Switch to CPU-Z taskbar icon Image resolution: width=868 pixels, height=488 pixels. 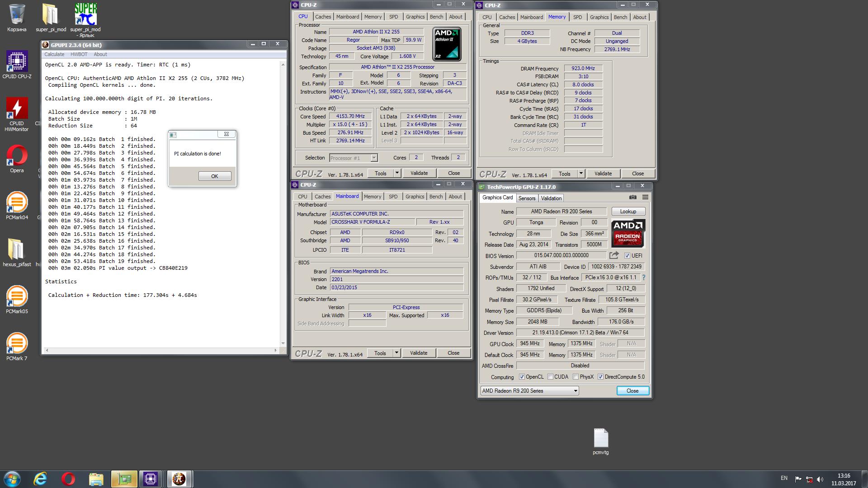click(150, 479)
